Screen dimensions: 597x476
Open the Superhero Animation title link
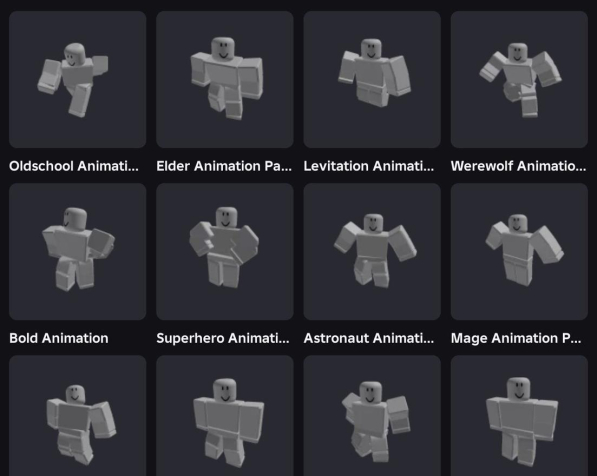(223, 338)
